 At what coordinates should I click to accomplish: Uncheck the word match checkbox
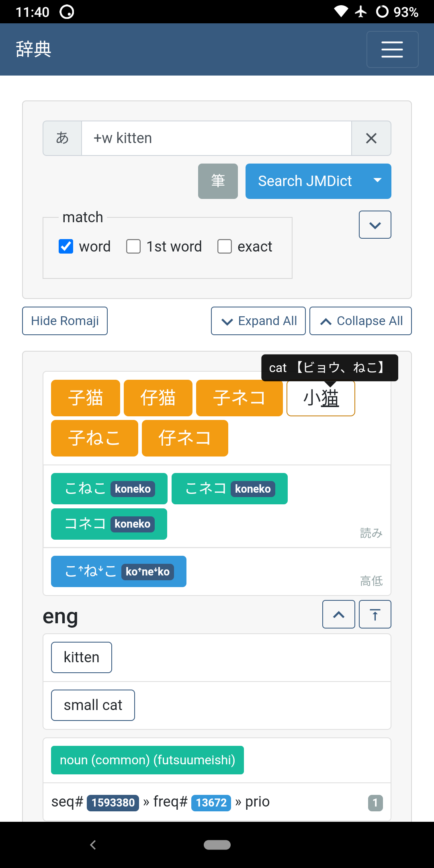pos(66,246)
